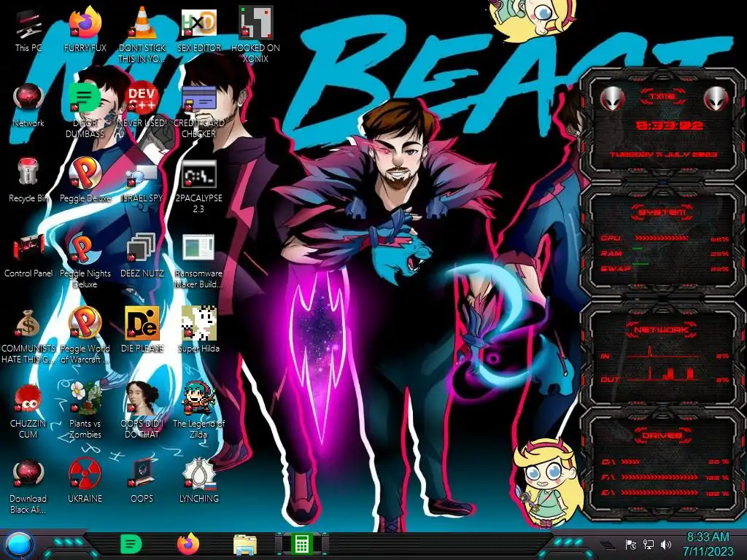Open the Network desktop icon
747x560 pixels.
[x=28, y=106]
